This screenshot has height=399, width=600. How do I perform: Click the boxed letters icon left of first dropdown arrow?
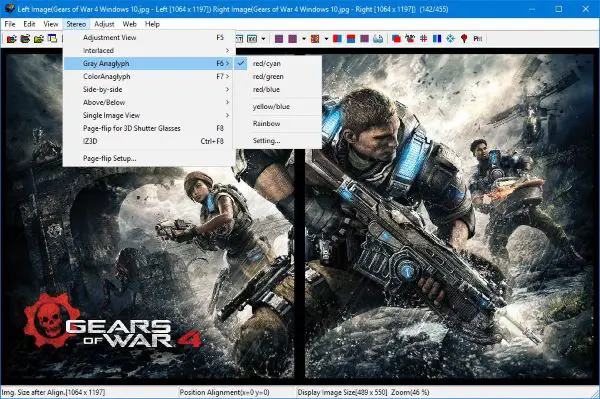pos(252,39)
